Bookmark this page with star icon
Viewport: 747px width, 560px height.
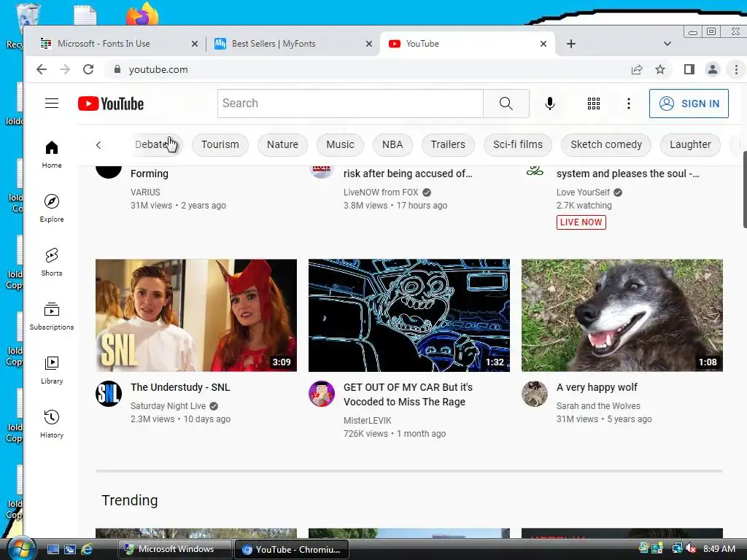pos(659,69)
